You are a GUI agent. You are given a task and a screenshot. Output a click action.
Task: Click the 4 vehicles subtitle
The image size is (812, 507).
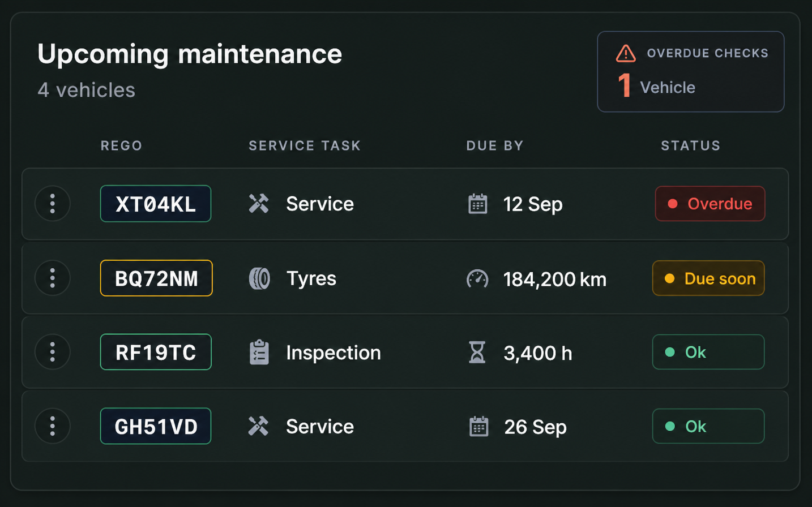87,90
